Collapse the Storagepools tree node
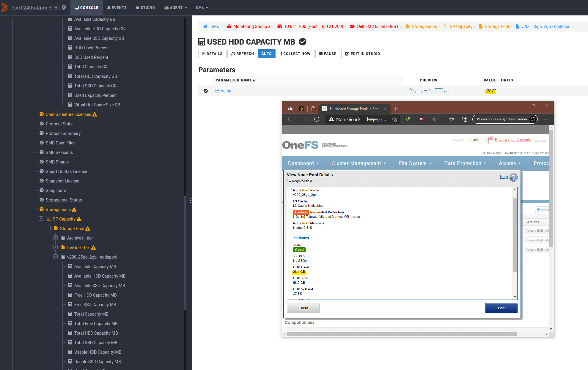588x370 pixels. point(34,209)
